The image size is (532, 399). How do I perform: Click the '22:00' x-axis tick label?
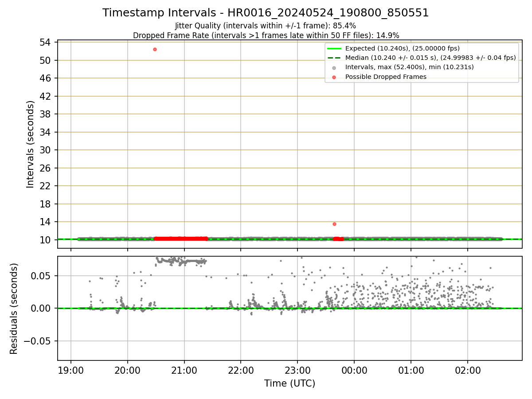(241, 370)
